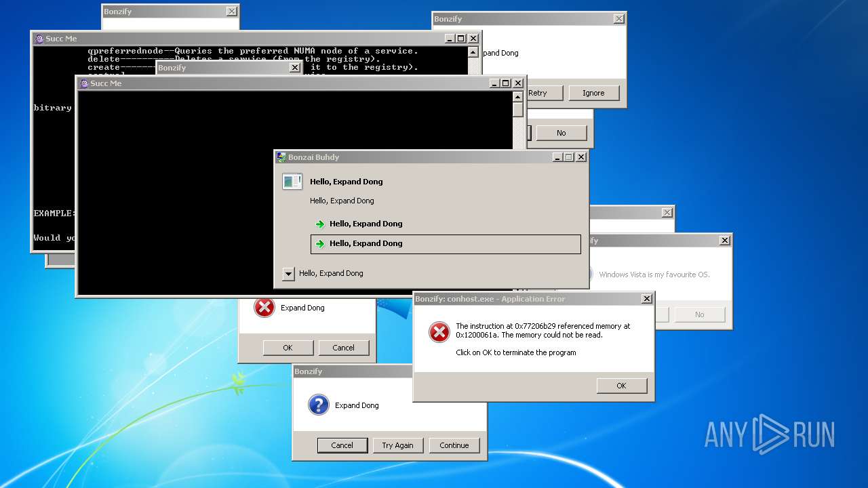The image size is (868, 488).
Task: Click Continue in Bonzify dialog
Action: click(454, 445)
